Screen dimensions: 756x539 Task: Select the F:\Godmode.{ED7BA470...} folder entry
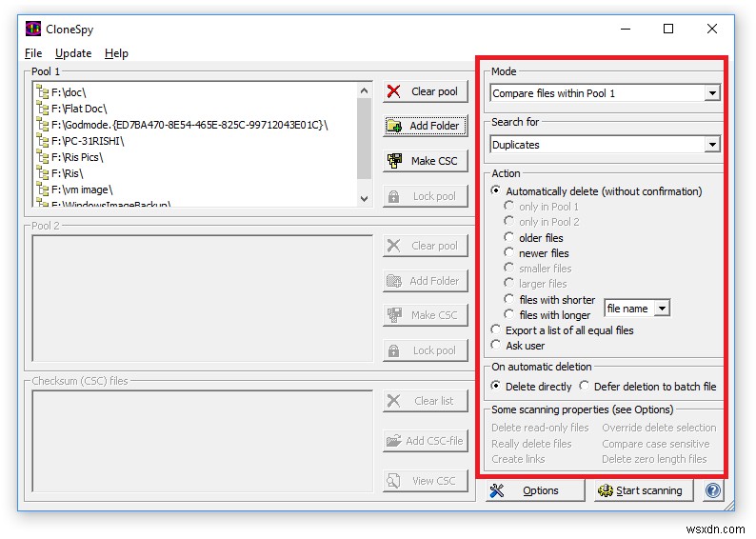pyautogui.click(x=189, y=125)
